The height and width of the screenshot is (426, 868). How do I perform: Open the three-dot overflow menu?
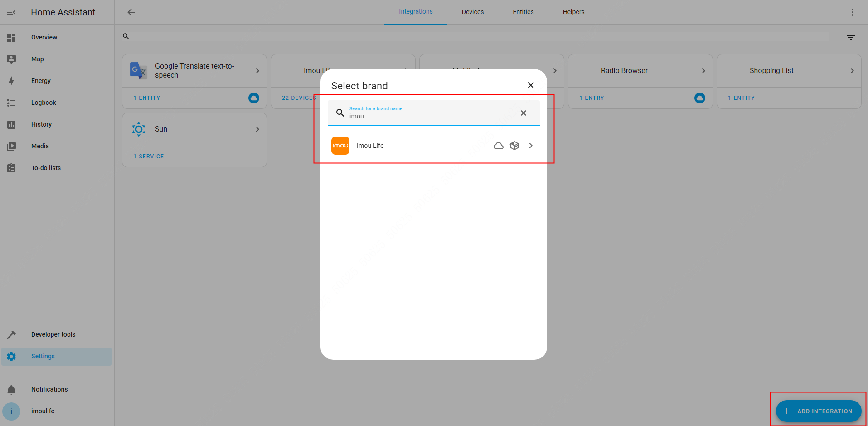point(852,12)
